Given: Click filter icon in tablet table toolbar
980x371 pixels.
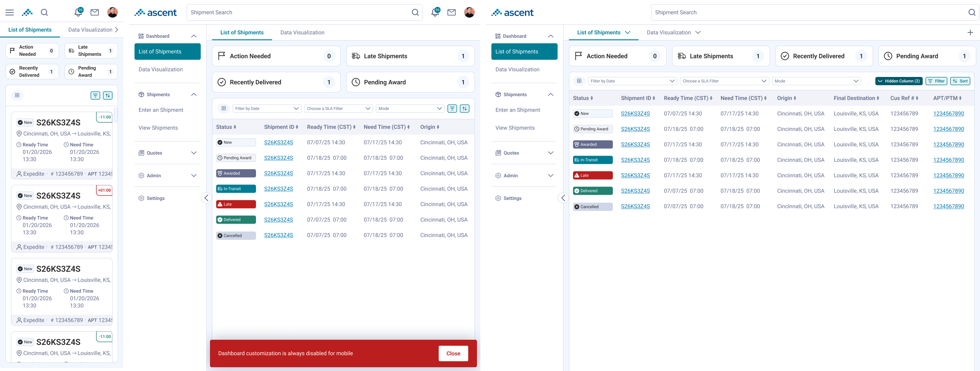Looking at the screenshot, I should 452,109.
